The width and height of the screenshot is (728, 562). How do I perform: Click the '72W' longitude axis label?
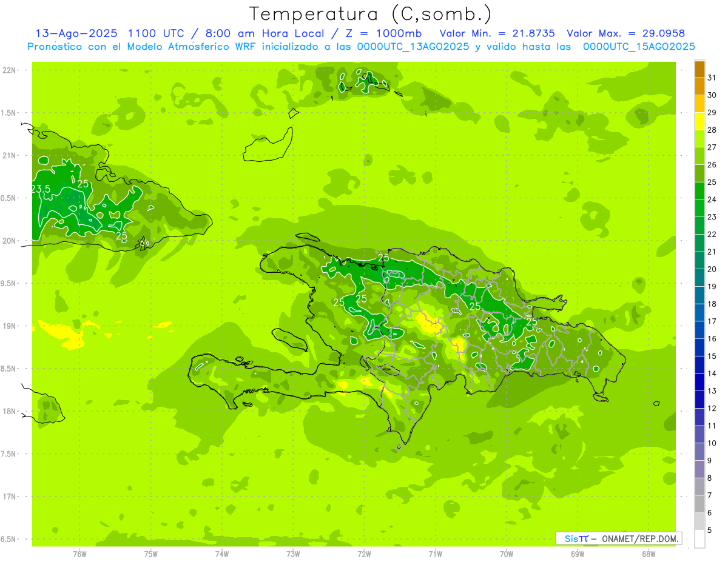(364, 554)
